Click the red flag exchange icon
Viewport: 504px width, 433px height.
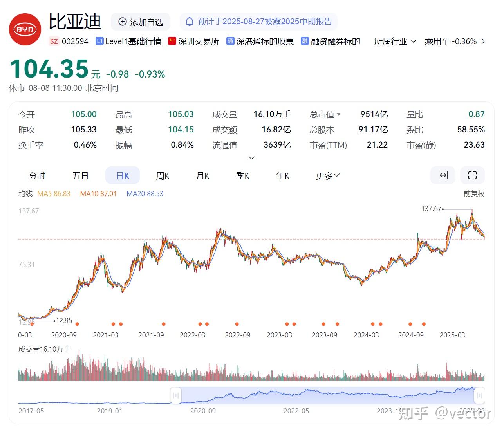(x=172, y=41)
